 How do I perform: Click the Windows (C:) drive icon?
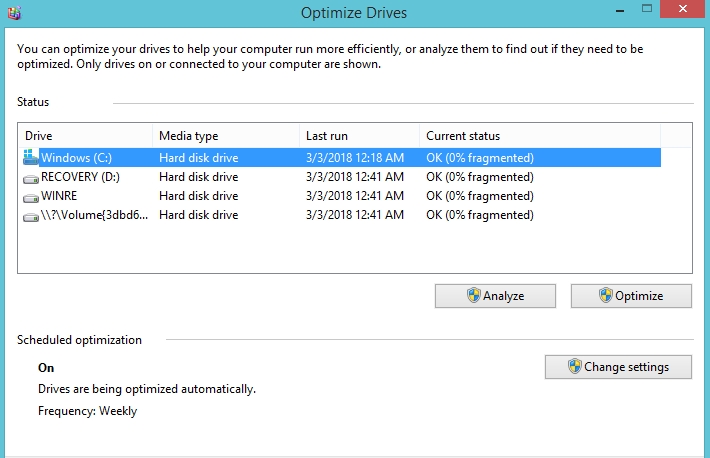pos(31,158)
